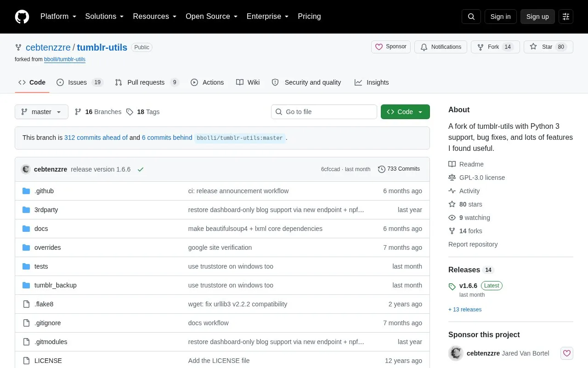The width and height of the screenshot is (588, 368).
Task: Click the + 13 releases link
Action: [x=465, y=310]
